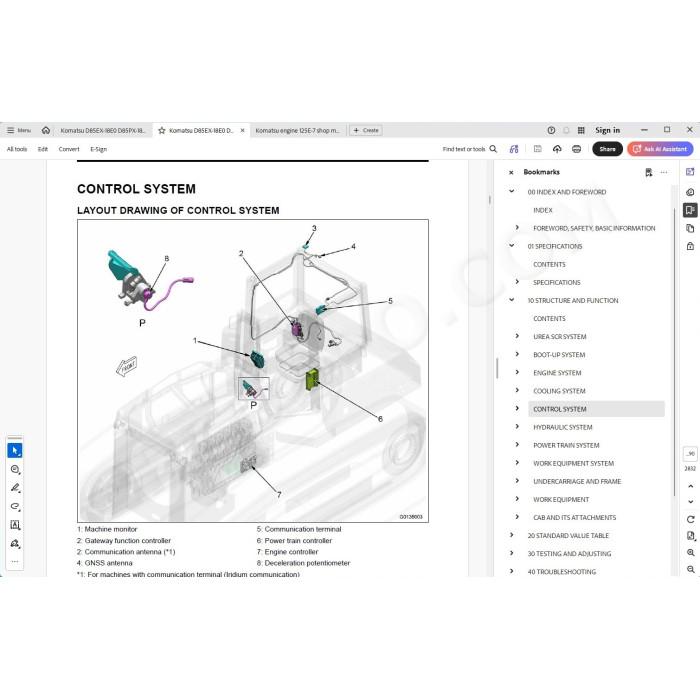
Task: Open Bookmarks panel options ellipsis
Action: pyautogui.click(x=664, y=172)
